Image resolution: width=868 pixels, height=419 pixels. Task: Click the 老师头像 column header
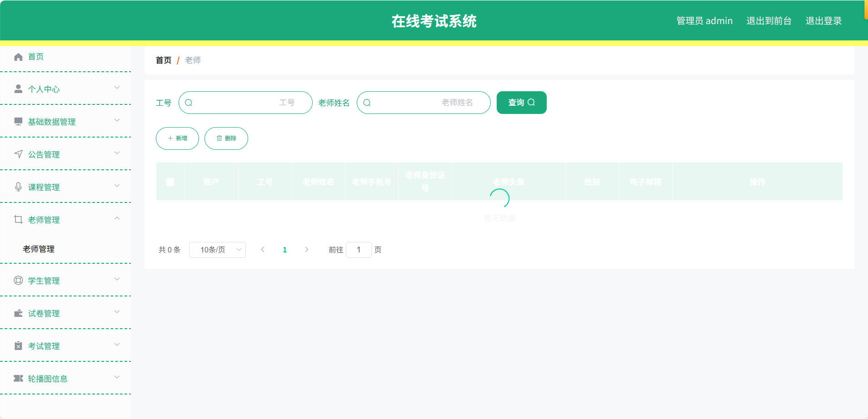click(x=509, y=182)
